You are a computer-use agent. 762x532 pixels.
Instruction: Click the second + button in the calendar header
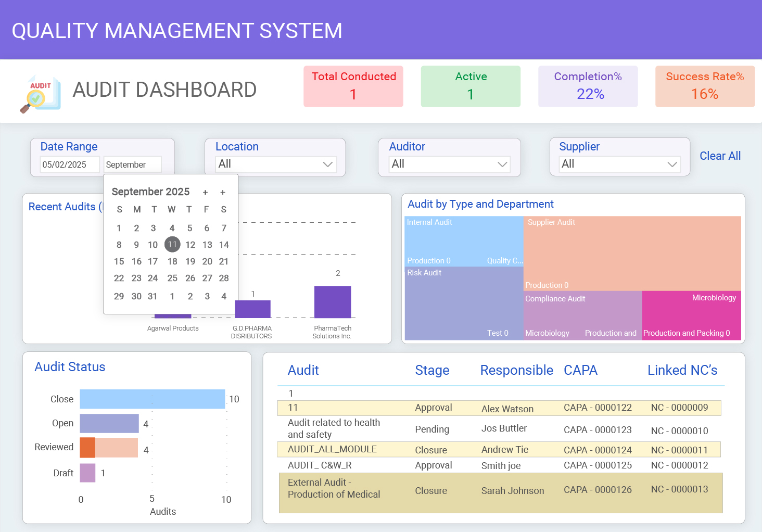point(223,192)
